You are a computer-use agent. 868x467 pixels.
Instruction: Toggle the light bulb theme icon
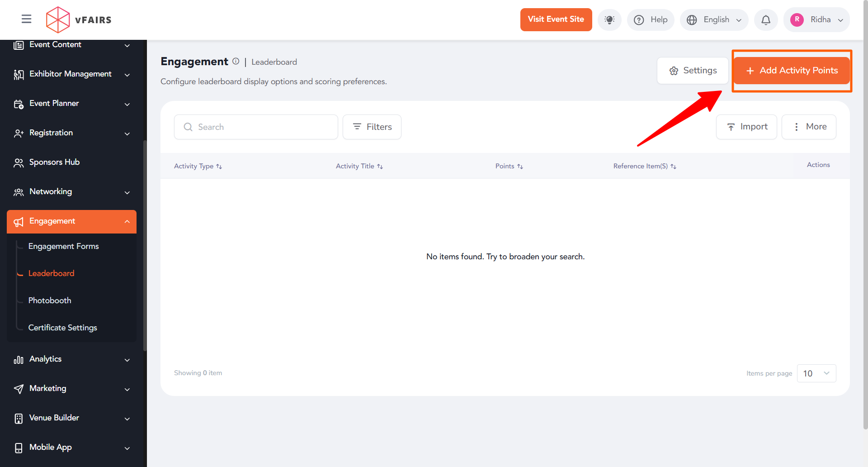click(x=609, y=20)
